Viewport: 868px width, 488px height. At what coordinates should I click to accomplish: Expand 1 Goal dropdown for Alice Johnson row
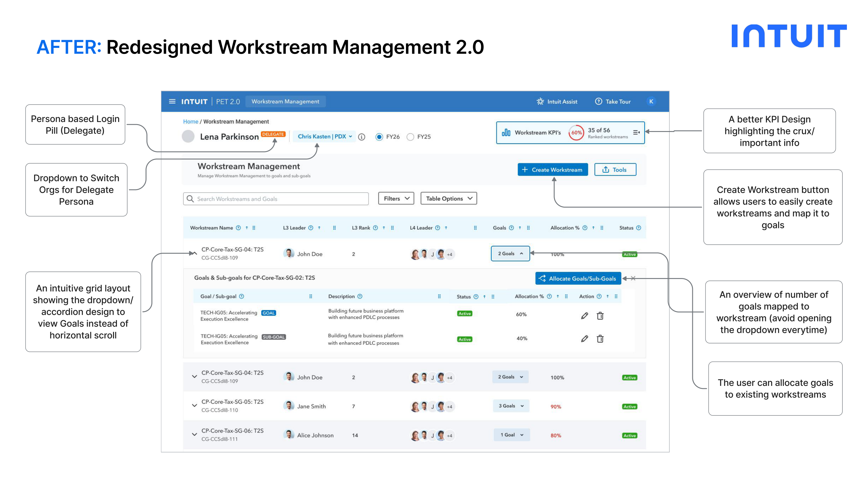coord(512,435)
